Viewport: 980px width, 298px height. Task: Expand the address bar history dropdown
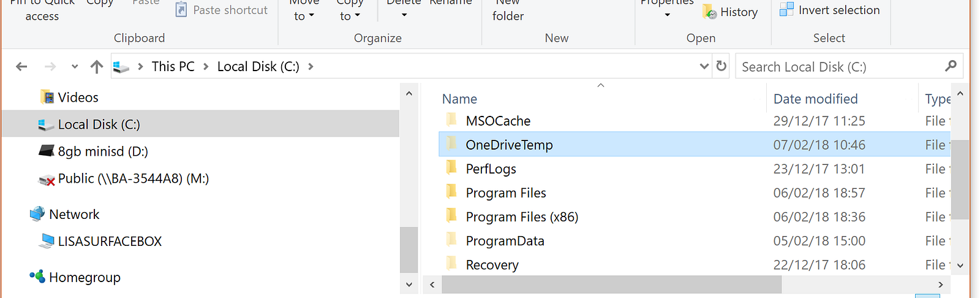(x=704, y=66)
